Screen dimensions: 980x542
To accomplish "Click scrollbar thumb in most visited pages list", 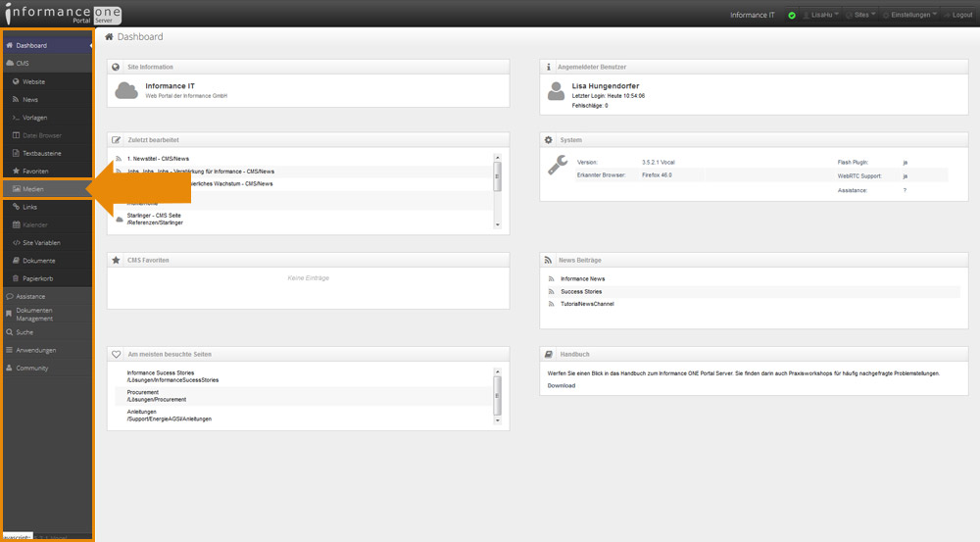I will pyautogui.click(x=498, y=396).
